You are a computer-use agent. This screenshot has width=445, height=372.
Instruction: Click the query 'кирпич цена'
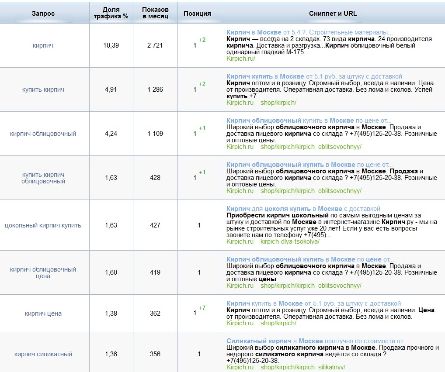43,314
